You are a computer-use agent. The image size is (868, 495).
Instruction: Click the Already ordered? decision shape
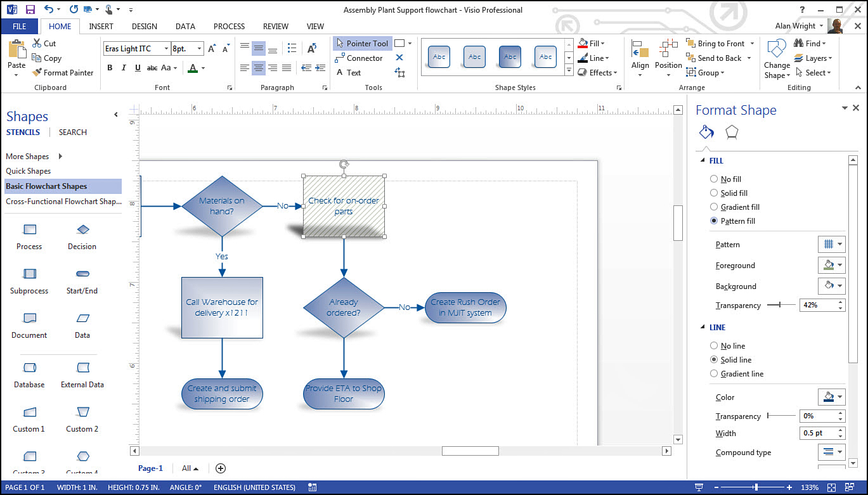344,307
